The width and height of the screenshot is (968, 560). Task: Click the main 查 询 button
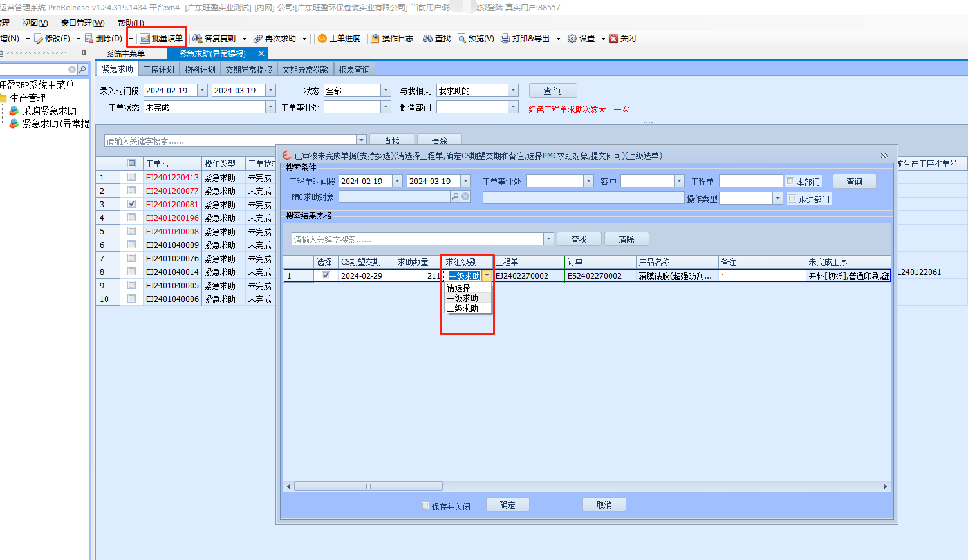click(x=553, y=90)
